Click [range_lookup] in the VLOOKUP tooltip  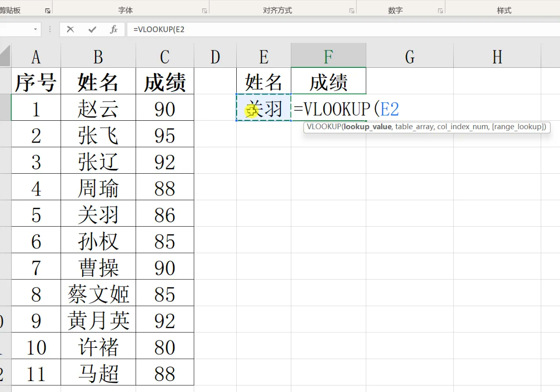[x=518, y=127]
